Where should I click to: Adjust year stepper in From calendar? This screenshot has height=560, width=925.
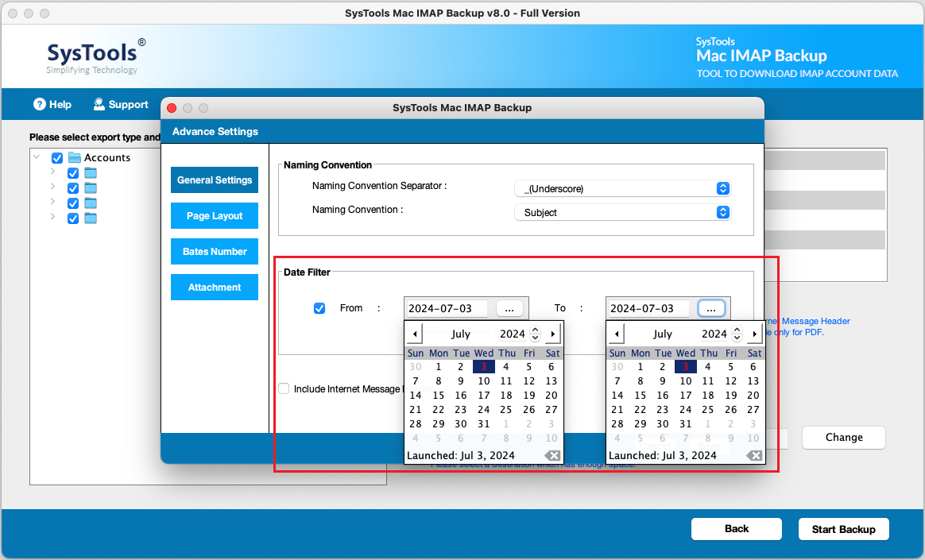point(535,334)
